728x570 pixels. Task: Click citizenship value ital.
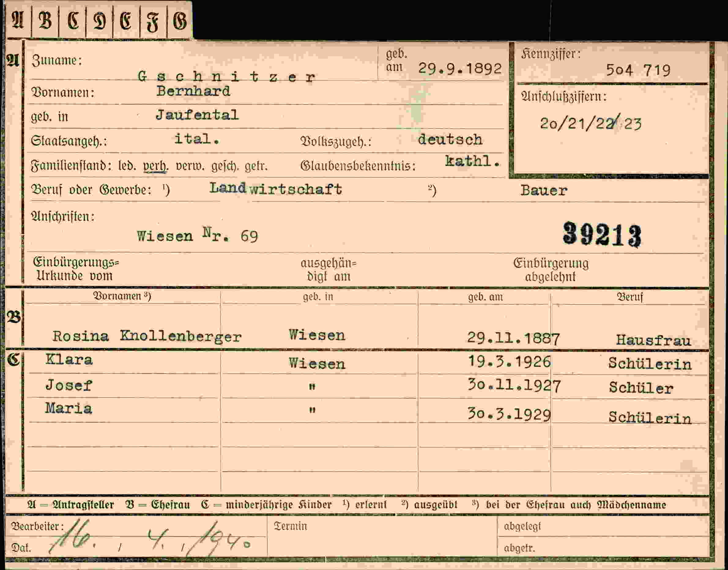pos(197,139)
